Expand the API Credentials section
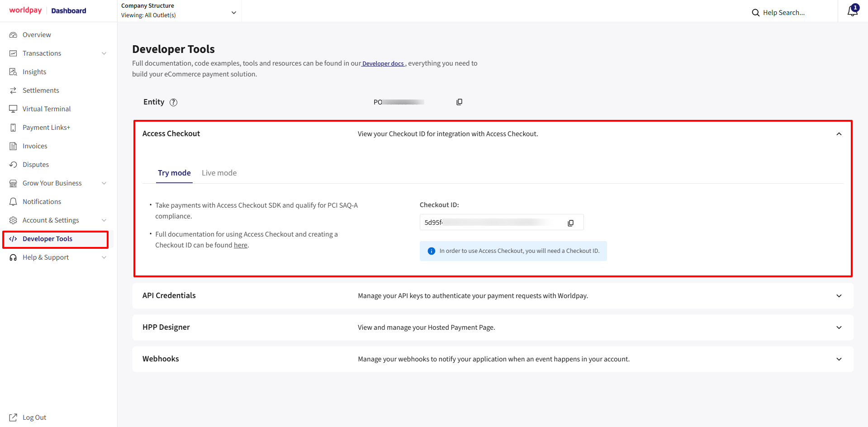Image resolution: width=868 pixels, height=427 pixels. coord(839,296)
